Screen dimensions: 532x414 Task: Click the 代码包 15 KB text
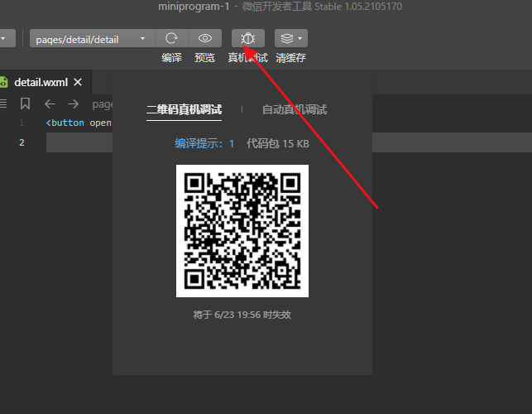click(x=278, y=144)
